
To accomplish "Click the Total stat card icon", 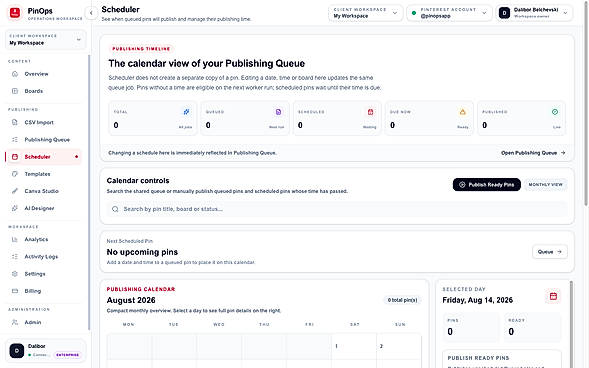I will click(186, 112).
